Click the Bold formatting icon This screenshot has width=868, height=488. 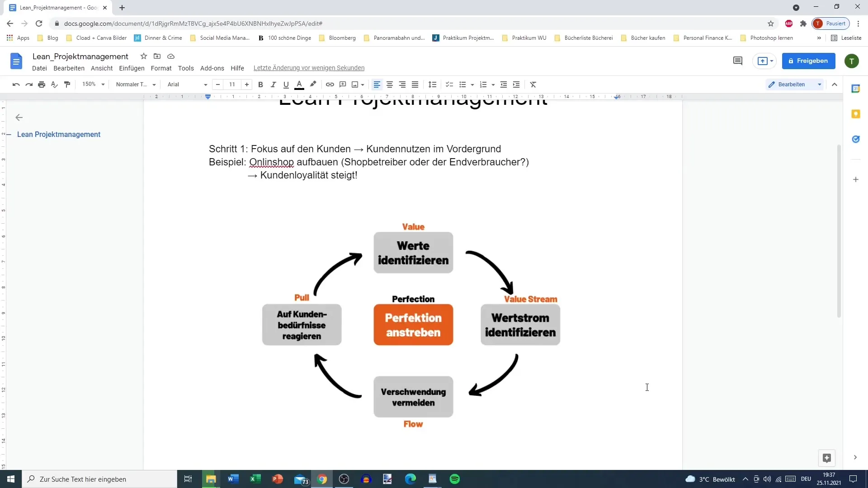click(260, 84)
